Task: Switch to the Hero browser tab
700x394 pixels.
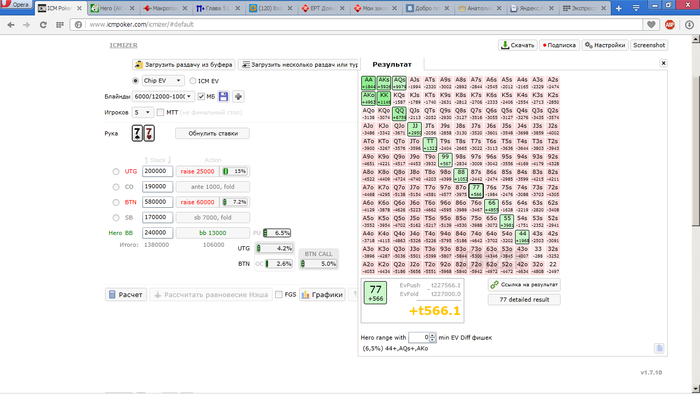Action: pos(112,8)
